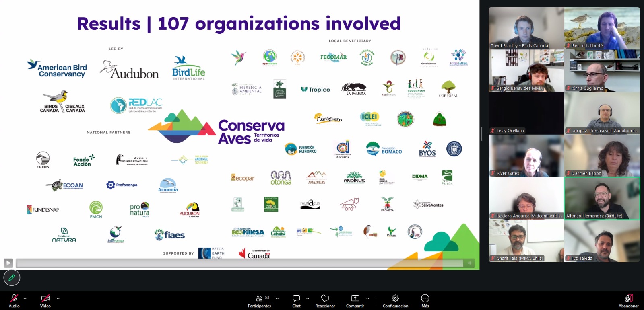Turn on camera with Video button
The height and width of the screenshot is (310, 644).
(45, 300)
